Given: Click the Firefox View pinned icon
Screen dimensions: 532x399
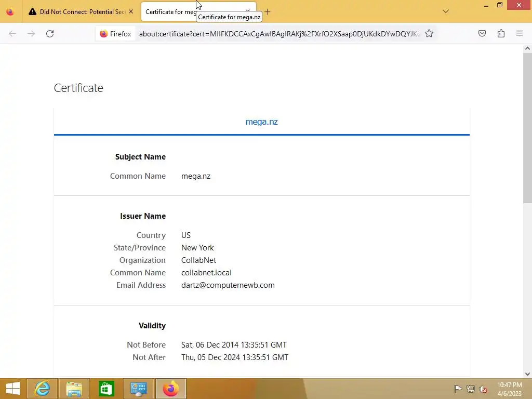Looking at the screenshot, I should [x=10, y=12].
